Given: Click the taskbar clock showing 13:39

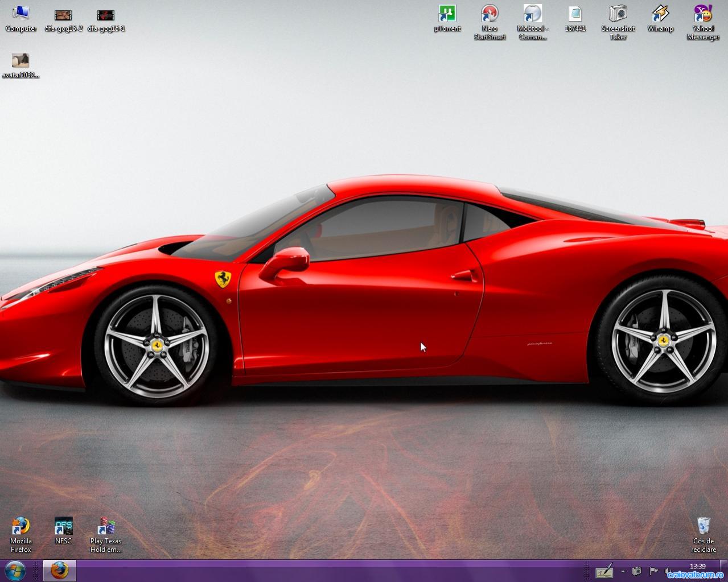Looking at the screenshot, I should click(698, 567).
